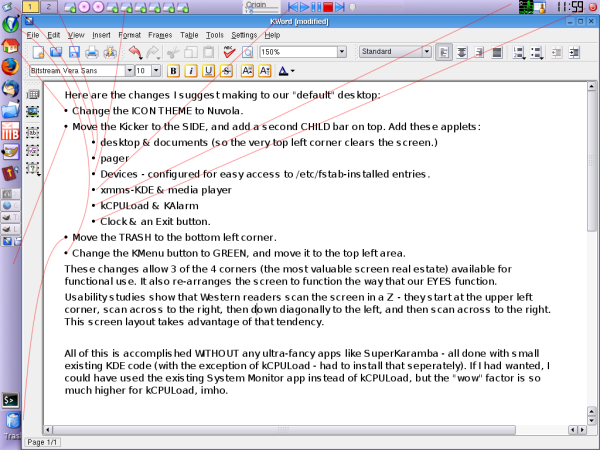Open the Format menu
600x450 pixels.
pyautogui.click(x=129, y=35)
